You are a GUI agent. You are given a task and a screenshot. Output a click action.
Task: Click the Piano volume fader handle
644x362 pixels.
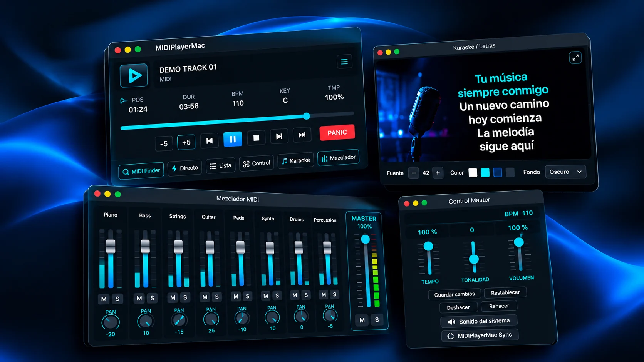coord(111,246)
